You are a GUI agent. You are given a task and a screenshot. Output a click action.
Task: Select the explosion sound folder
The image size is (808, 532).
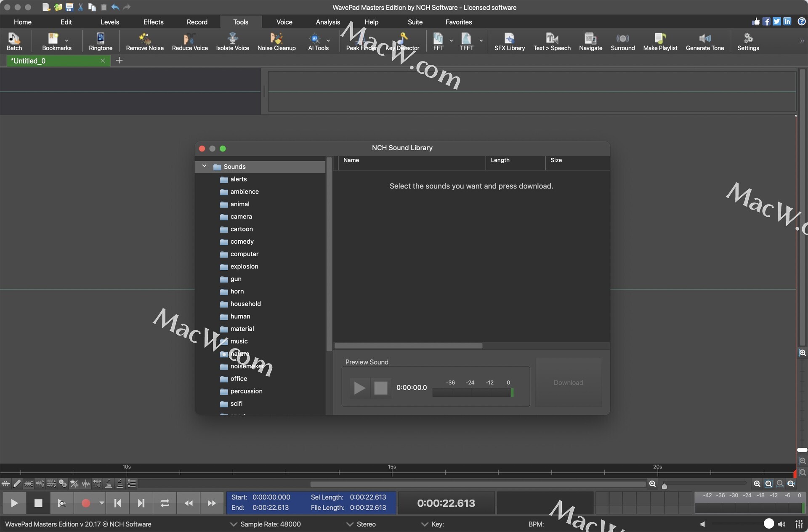coord(244,266)
